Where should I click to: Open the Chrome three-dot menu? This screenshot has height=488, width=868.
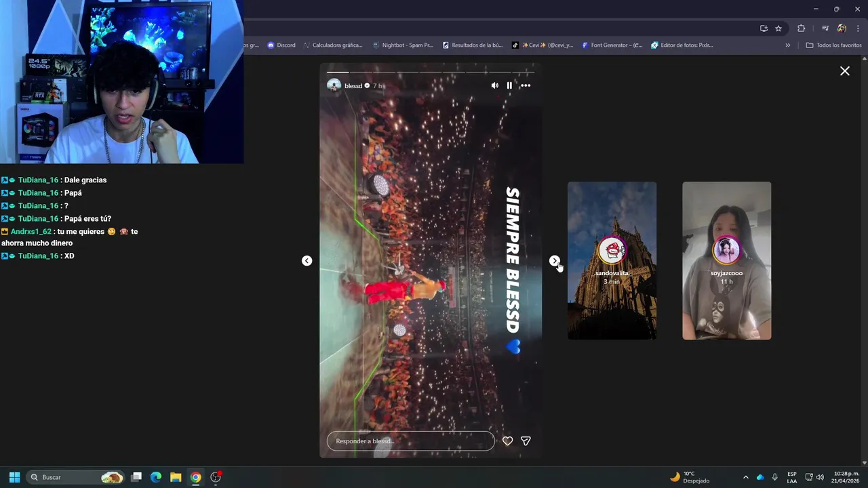pyautogui.click(x=858, y=28)
